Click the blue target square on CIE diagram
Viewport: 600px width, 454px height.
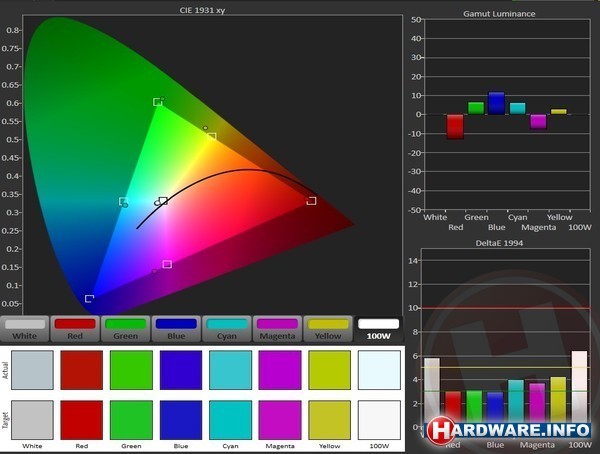click(x=90, y=298)
